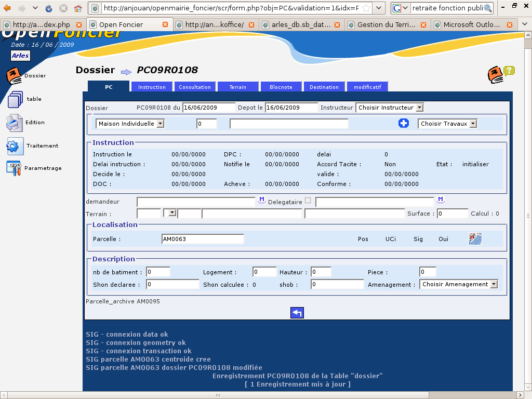This screenshot has height=399, width=532.
Task: Switch to the Destination tab
Action: pos(324,87)
